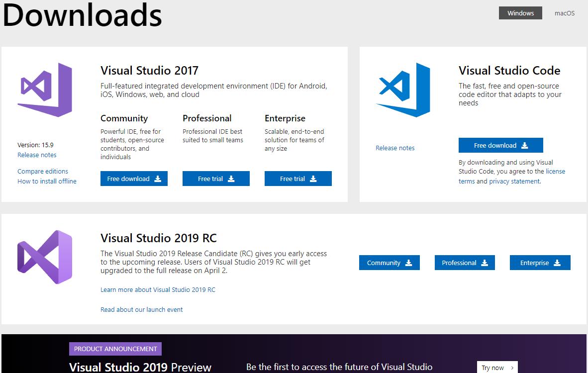Download Visual Studio Code for free

[x=500, y=146]
